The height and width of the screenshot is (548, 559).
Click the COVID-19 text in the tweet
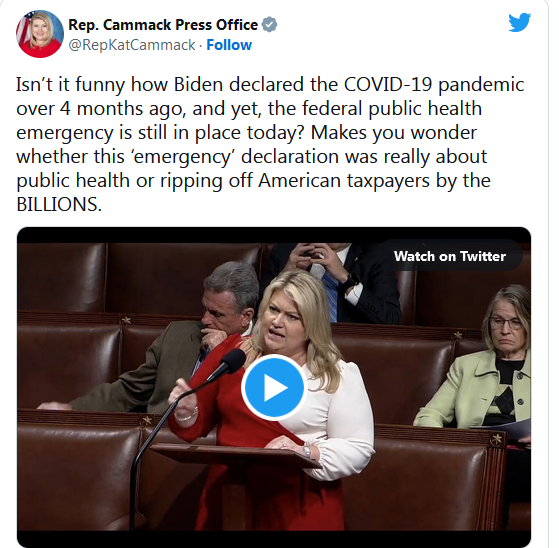click(388, 84)
